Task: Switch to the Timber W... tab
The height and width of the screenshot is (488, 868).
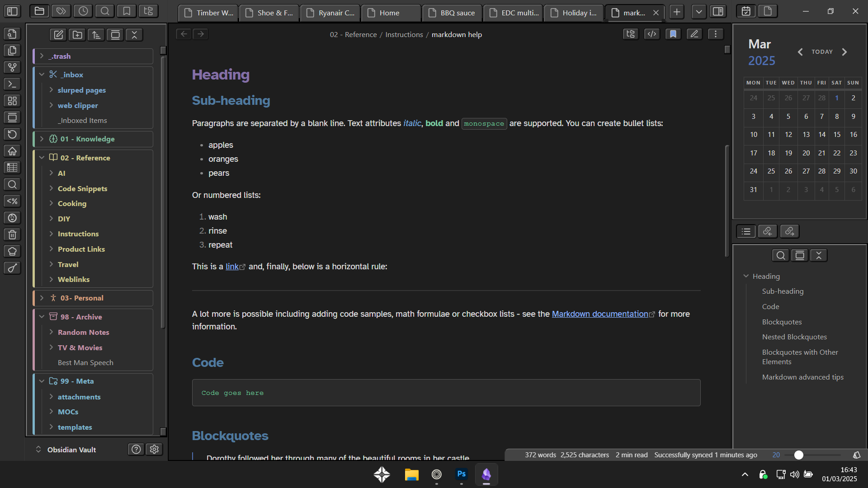Action: [x=208, y=13]
